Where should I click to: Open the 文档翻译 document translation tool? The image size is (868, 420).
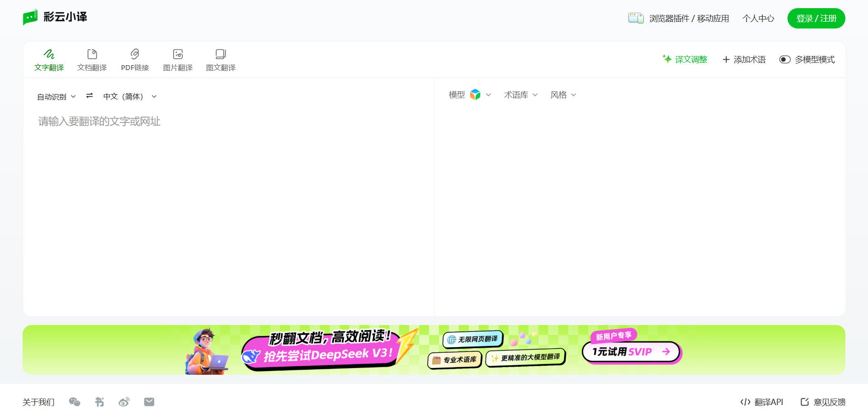[92, 59]
